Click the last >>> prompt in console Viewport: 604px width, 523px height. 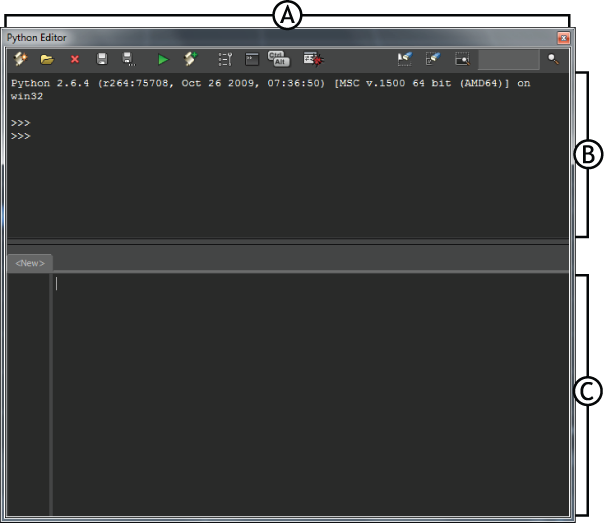(x=20, y=136)
